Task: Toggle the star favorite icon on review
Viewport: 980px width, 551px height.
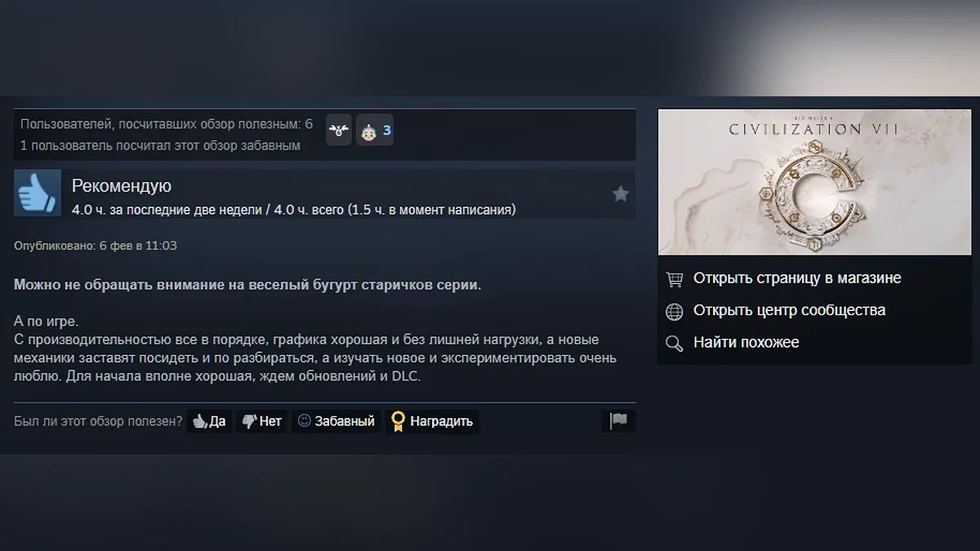Action: (621, 193)
